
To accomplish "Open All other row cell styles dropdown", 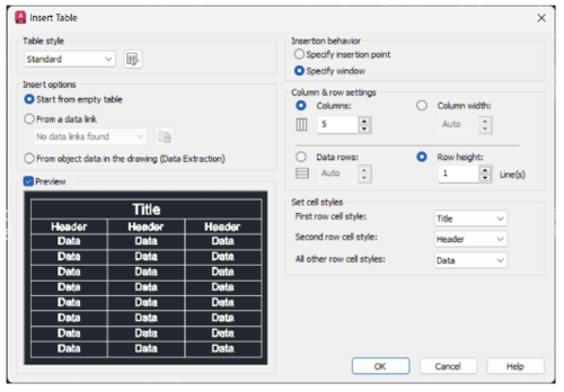I will click(x=471, y=260).
